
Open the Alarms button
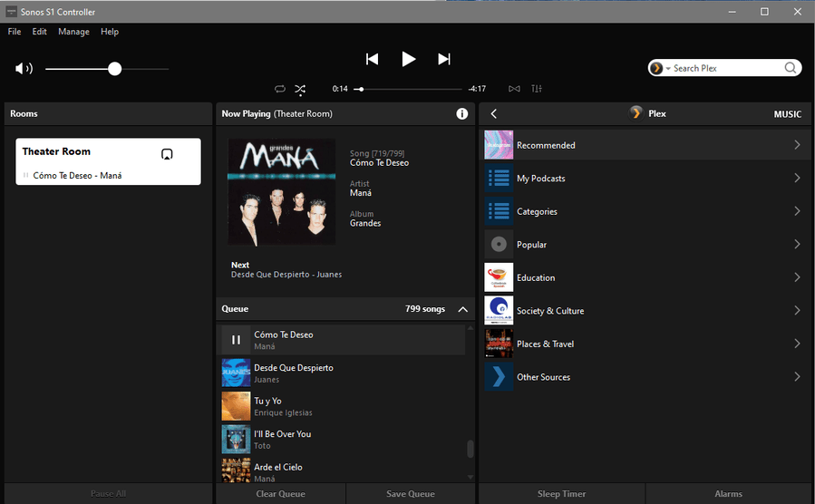point(728,494)
